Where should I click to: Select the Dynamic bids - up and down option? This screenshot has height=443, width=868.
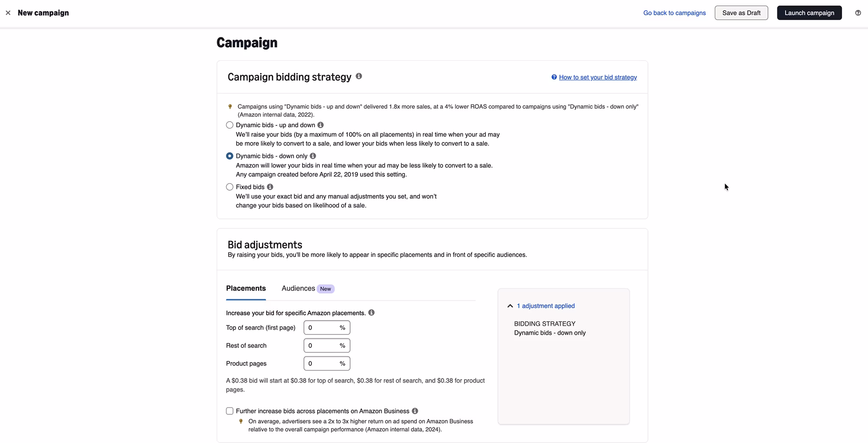(x=229, y=125)
